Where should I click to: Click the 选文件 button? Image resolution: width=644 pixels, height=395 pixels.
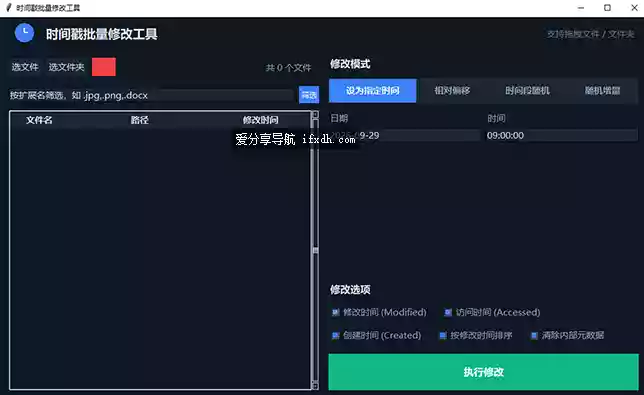(25, 67)
